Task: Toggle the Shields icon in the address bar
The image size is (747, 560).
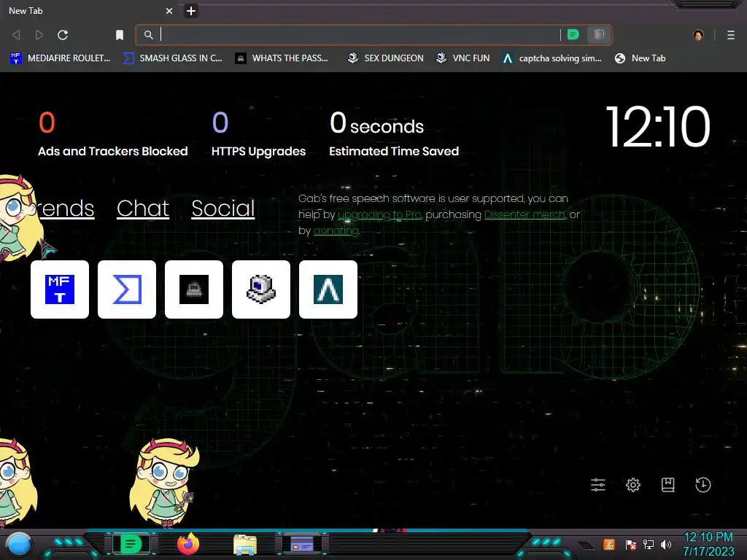Action: point(599,34)
